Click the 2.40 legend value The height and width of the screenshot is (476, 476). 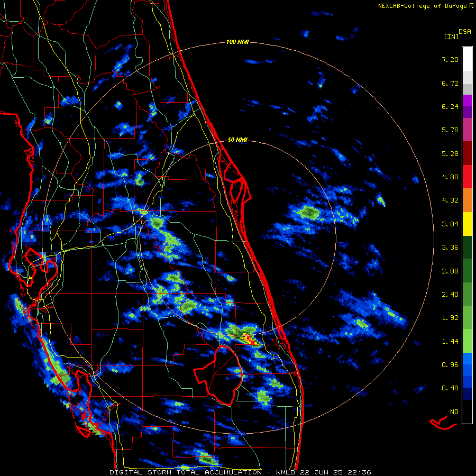(x=450, y=295)
